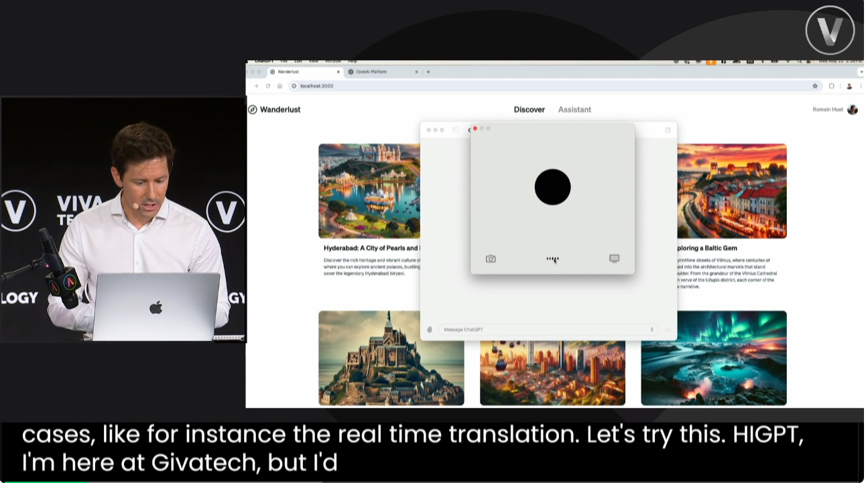Close the OpenAI Platform tab

(x=416, y=72)
